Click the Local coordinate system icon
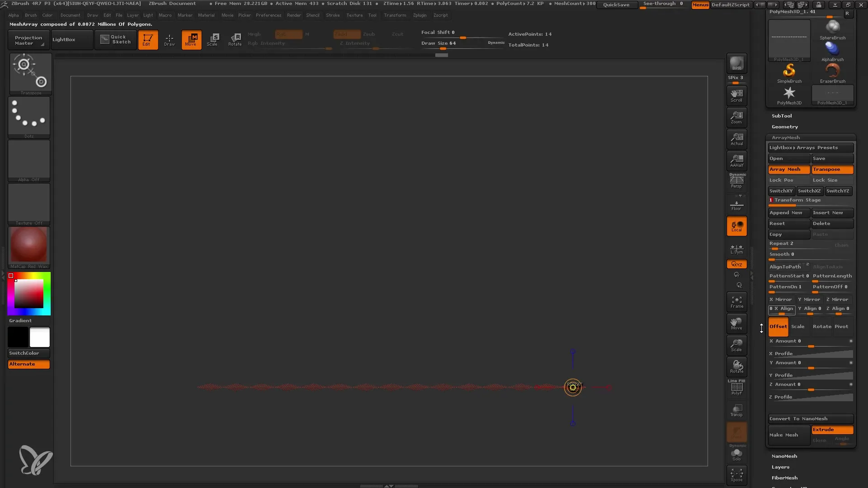 [x=737, y=226]
